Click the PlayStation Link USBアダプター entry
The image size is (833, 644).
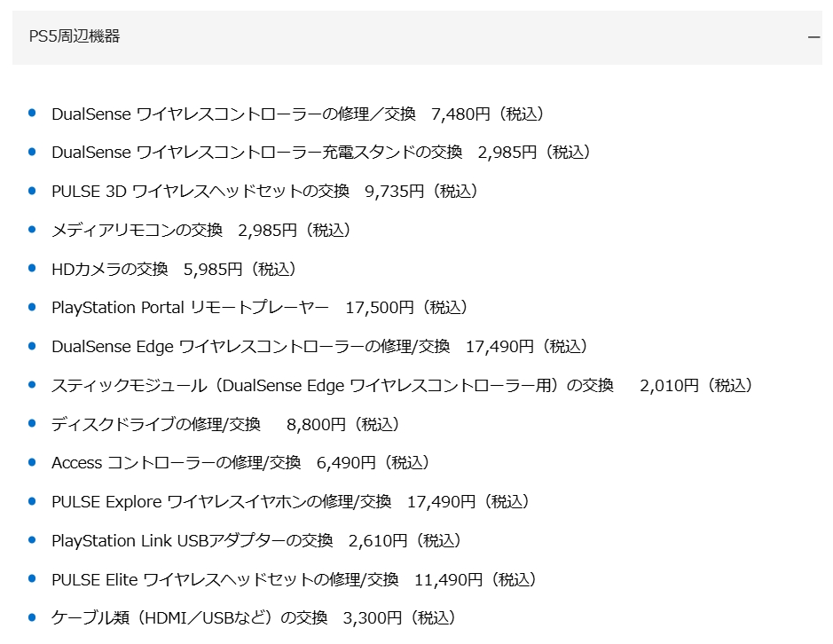(192, 541)
